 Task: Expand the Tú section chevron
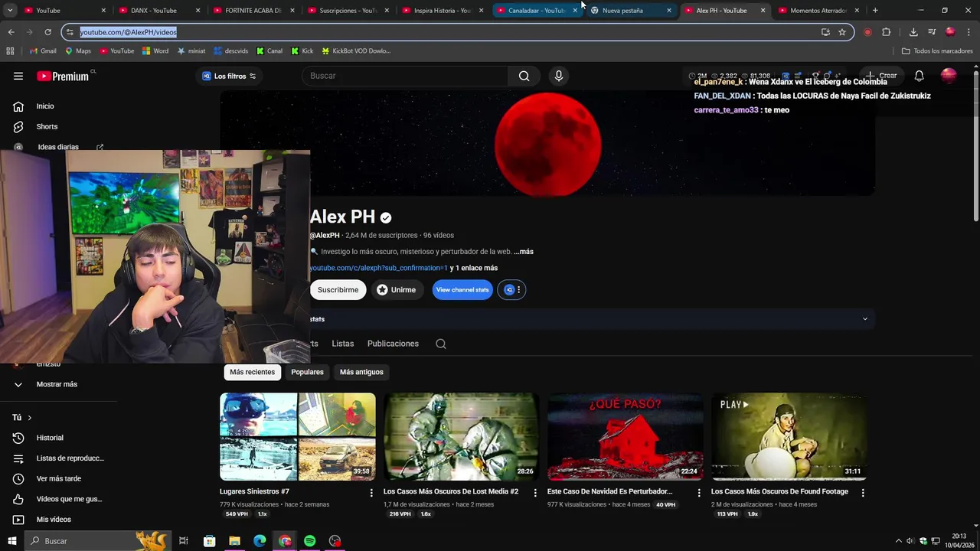tap(29, 418)
